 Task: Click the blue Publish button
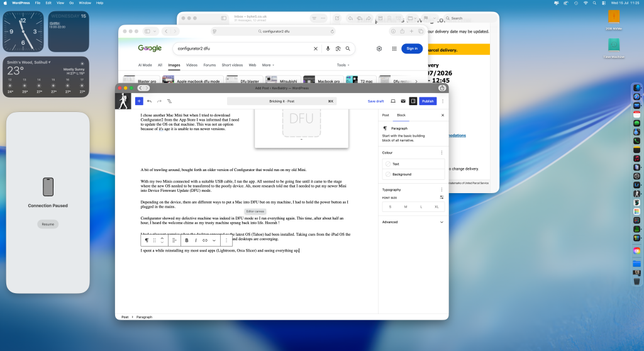(428, 101)
